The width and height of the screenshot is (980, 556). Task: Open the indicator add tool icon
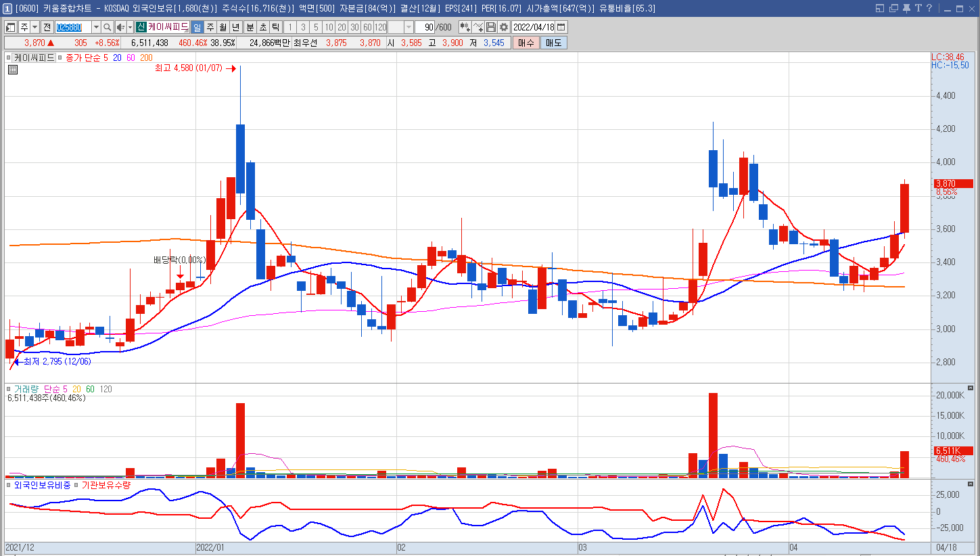pos(465,27)
